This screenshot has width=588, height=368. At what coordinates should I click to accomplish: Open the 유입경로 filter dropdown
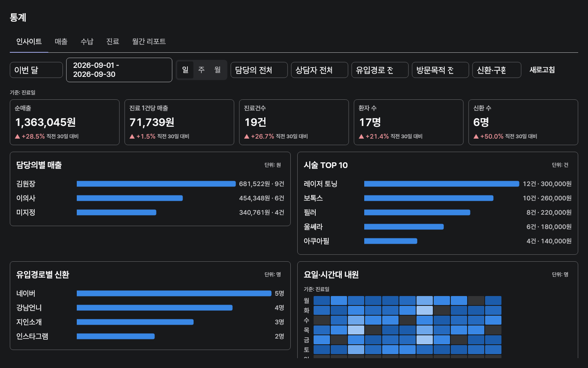click(380, 70)
